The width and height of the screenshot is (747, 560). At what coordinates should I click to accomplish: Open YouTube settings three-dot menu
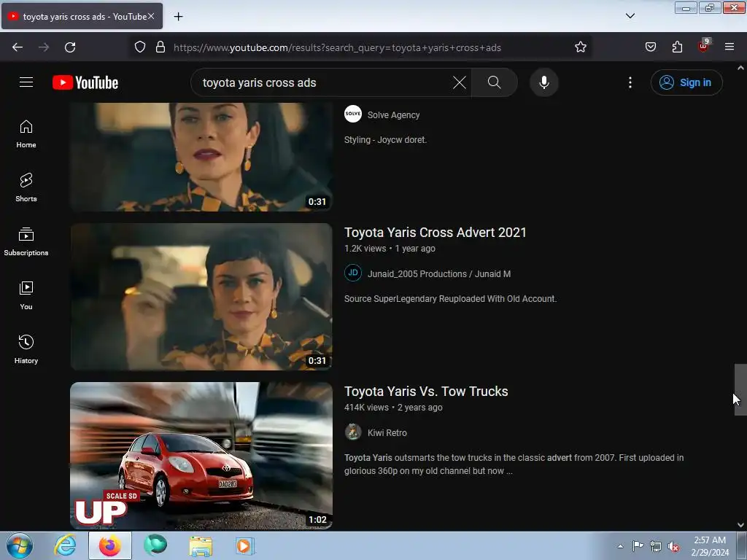(x=630, y=82)
